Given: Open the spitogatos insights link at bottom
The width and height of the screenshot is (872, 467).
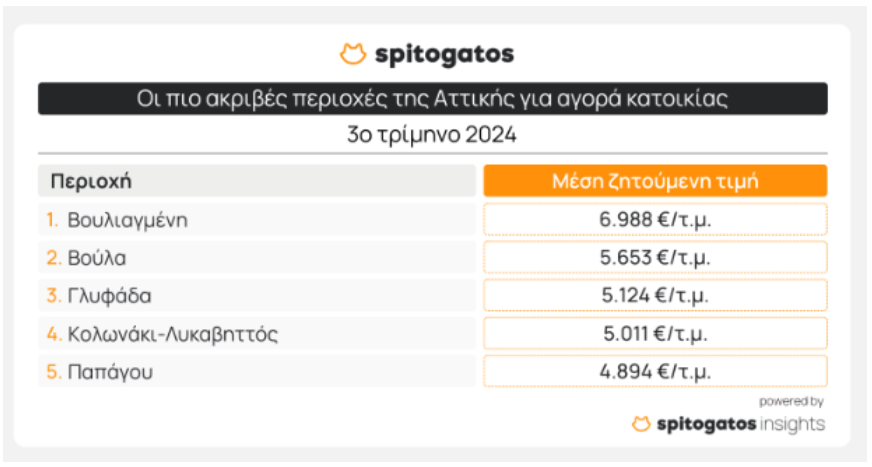Looking at the screenshot, I should click(x=740, y=424).
